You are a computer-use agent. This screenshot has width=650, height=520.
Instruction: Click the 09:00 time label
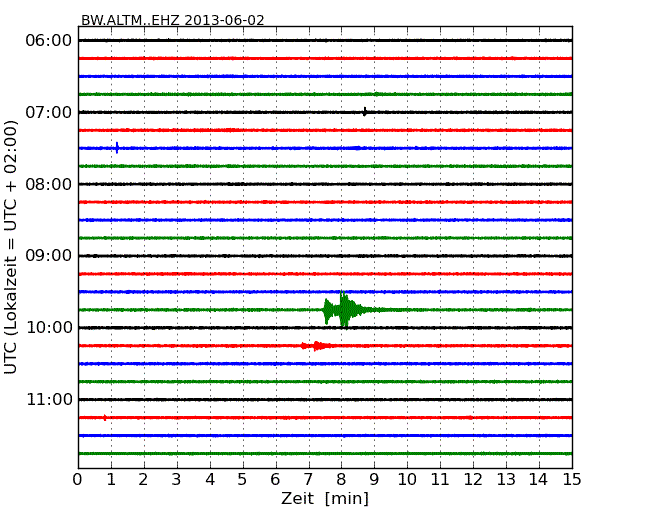point(49,256)
